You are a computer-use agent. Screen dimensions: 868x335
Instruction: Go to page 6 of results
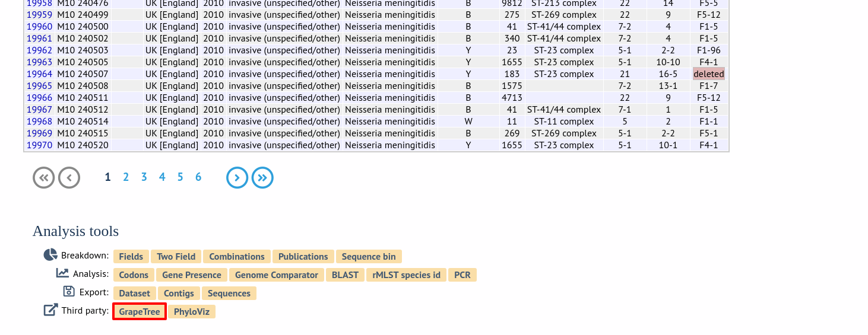198,177
